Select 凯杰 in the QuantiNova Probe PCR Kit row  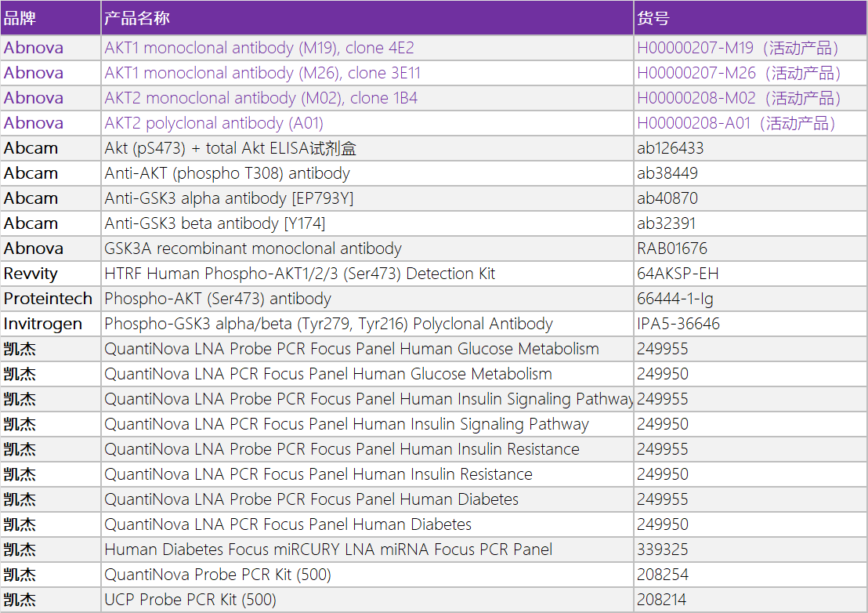(x=50, y=575)
